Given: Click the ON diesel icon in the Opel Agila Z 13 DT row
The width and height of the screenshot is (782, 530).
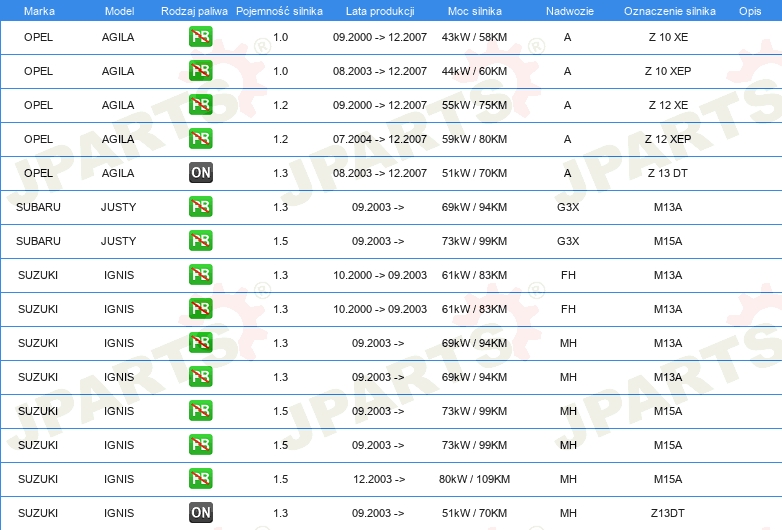Looking at the screenshot, I should click(x=200, y=173).
